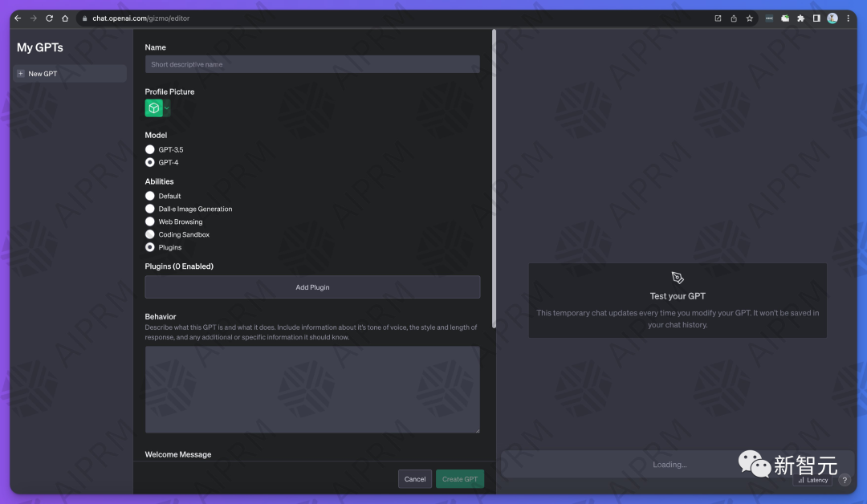Click the Name input field

click(312, 64)
